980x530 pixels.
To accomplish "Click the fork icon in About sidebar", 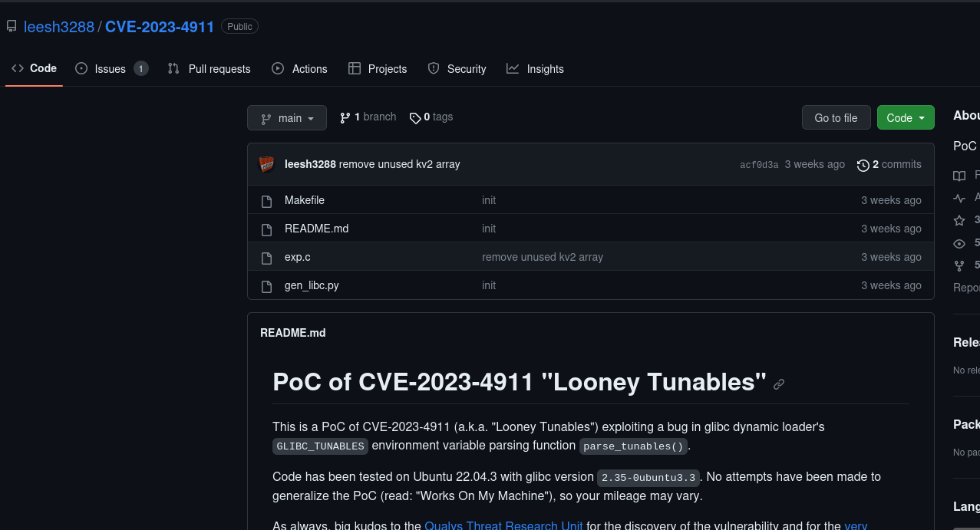I will pyautogui.click(x=959, y=265).
